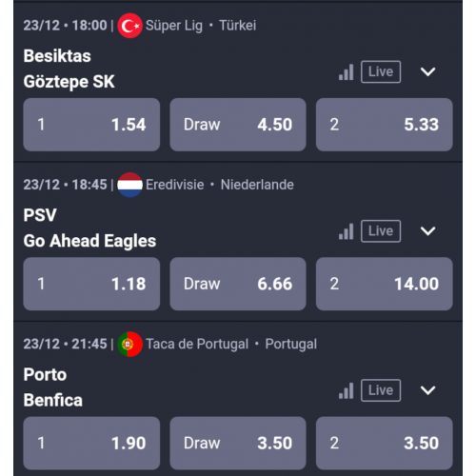The image size is (476, 476).
Task: Select Besiktas win at odds 1.54
Action: click(91, 125)
